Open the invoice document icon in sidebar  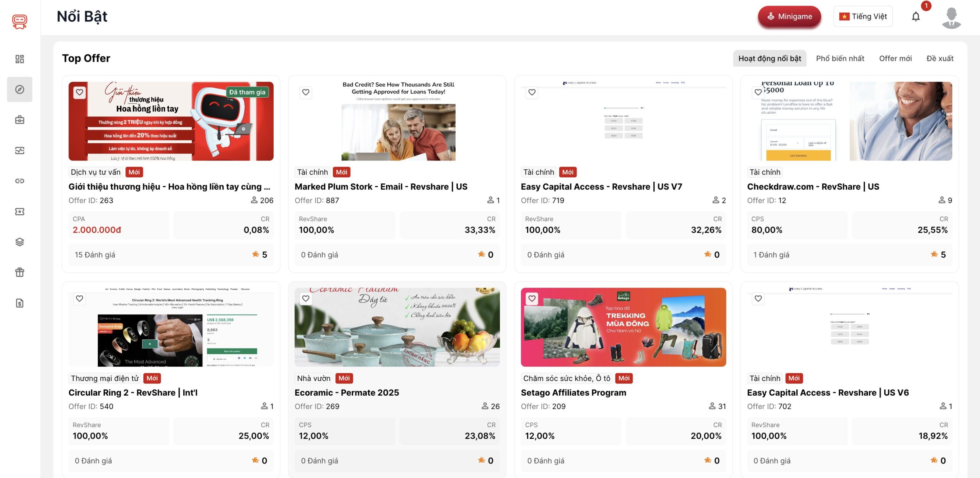tap(20, 303)
